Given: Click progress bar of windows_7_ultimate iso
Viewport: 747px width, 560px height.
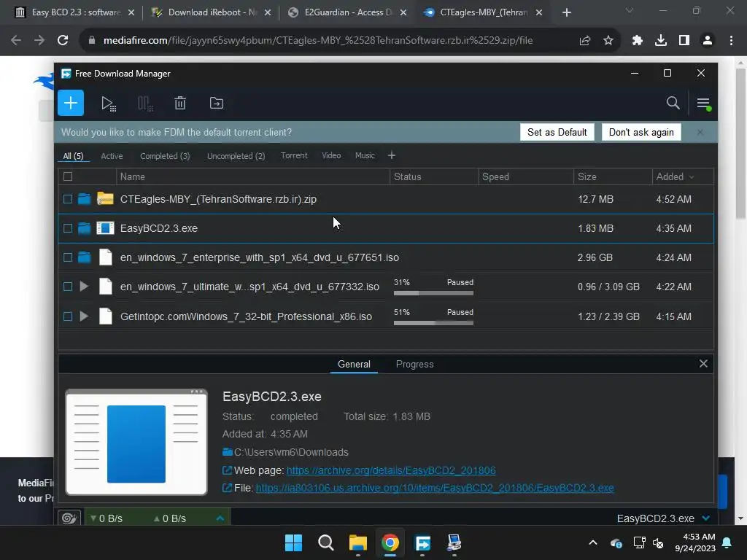Looking at the screenshot, I should 433,293.
